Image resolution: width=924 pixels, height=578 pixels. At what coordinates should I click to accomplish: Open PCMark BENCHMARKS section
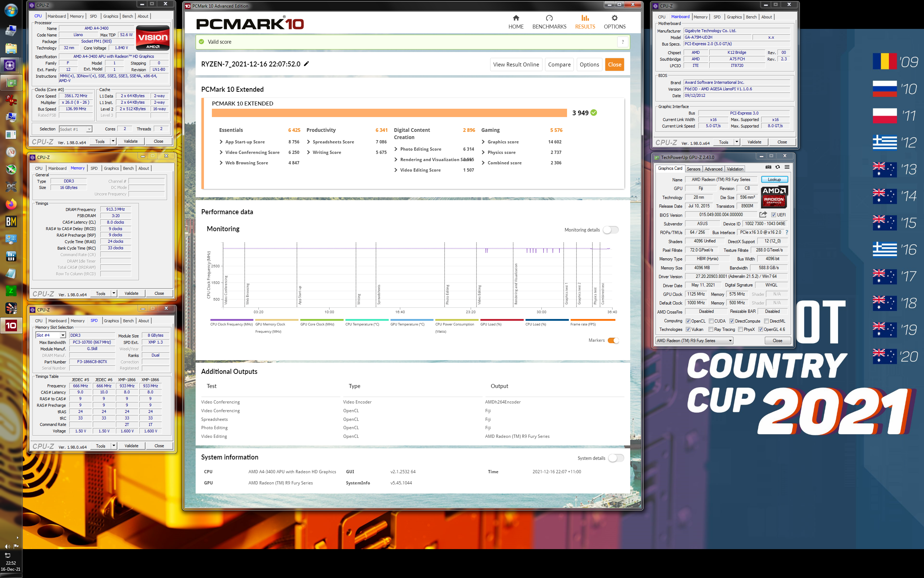point(549,22)
